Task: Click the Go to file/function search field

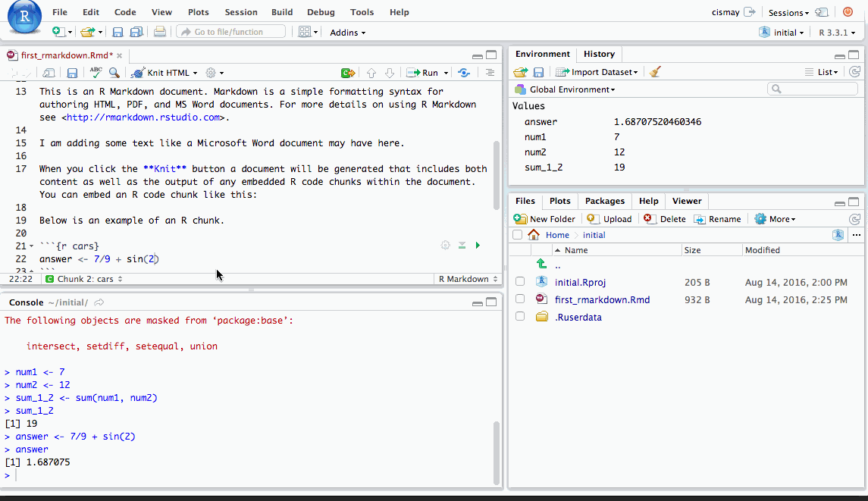Action: click(231, 32)
